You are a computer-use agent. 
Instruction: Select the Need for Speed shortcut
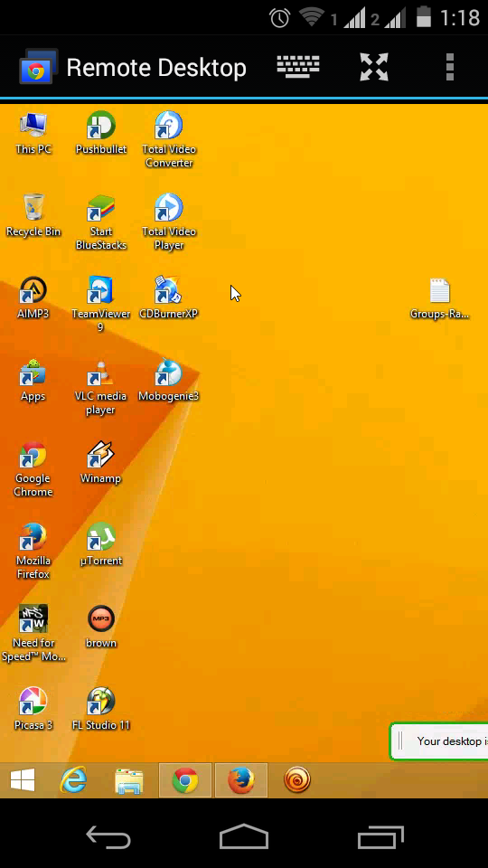point(33,633)
